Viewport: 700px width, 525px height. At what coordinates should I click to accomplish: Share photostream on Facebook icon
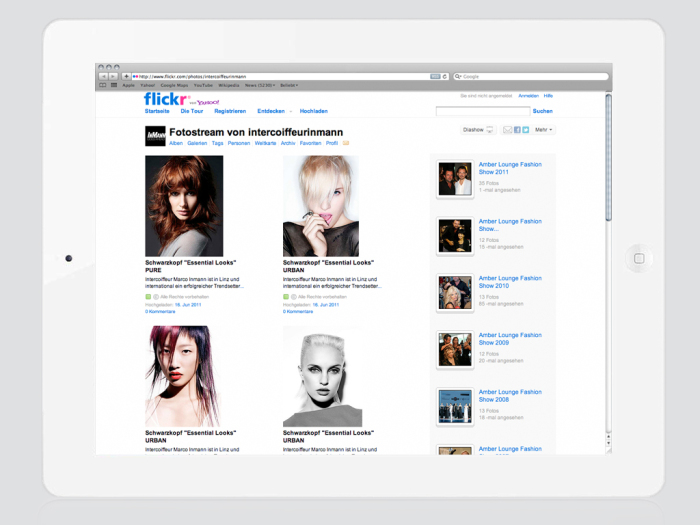pos(517,129)
